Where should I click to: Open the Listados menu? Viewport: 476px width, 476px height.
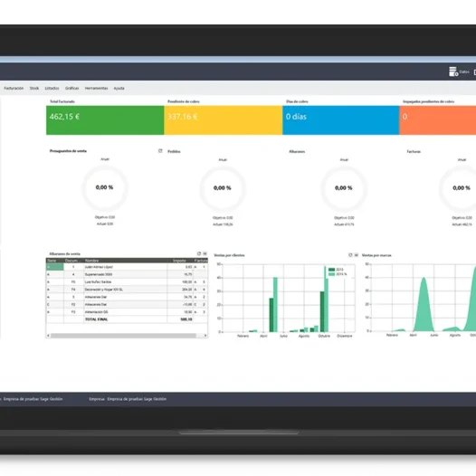coord(52,88)
